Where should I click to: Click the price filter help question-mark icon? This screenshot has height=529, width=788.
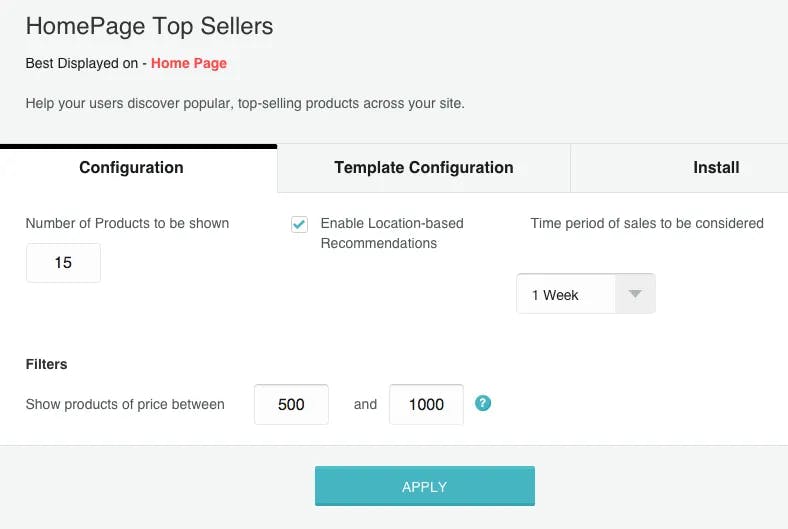click(x=482, y=403)
